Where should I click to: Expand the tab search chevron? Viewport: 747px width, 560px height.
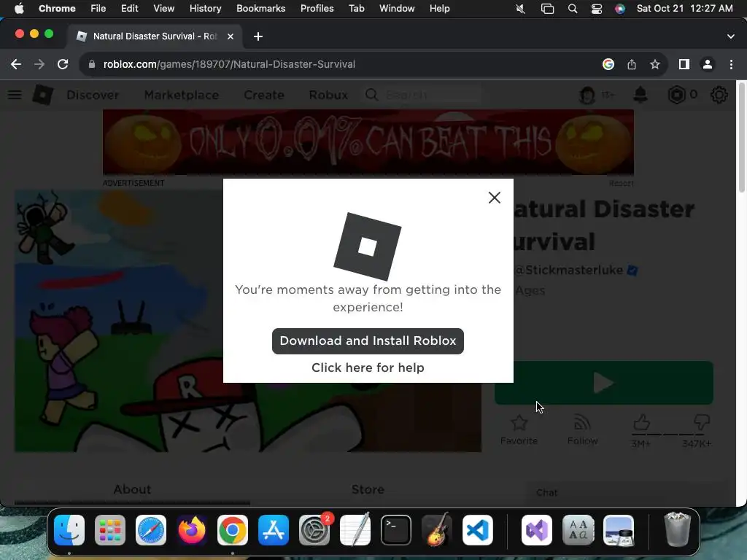pos(730,36)
